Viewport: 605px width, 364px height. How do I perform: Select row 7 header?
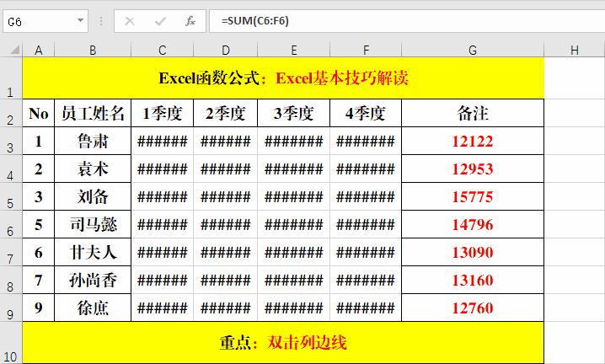(x=11, y=252)
